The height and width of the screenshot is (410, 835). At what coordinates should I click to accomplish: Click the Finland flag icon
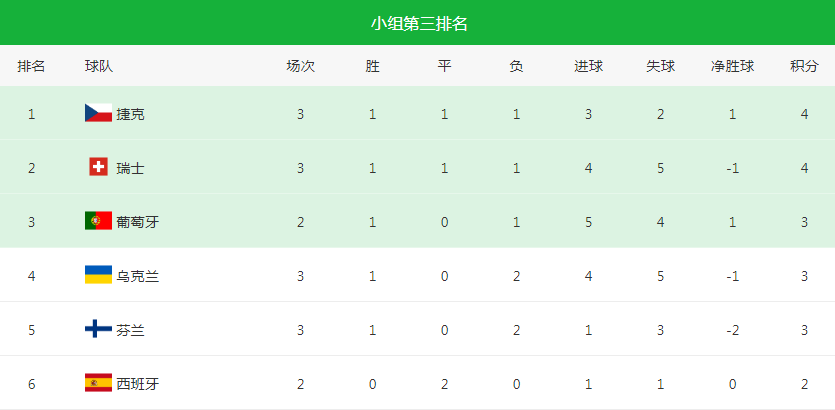(98, 329)
